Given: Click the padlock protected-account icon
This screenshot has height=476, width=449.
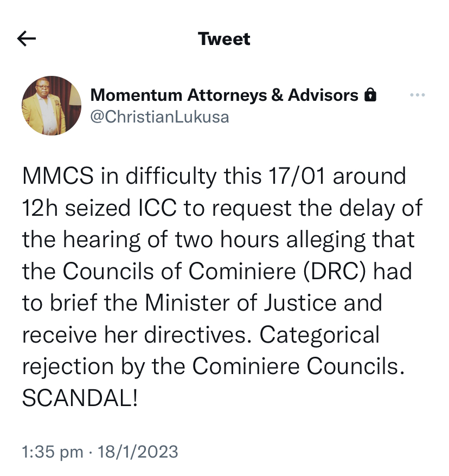Looking at the screenshot, I should 370,96.
